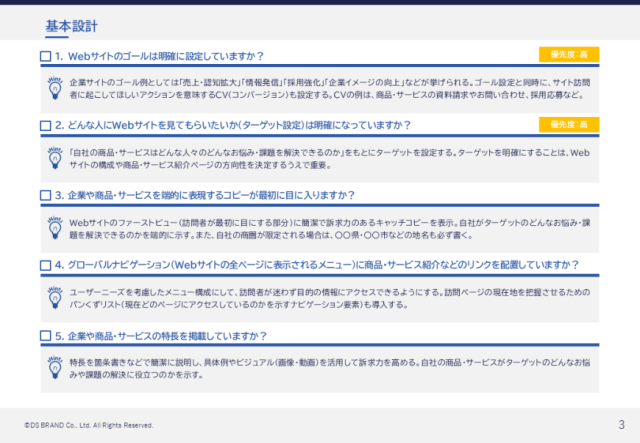This screenshot has width=640, height=443.
Task: Click the 優先度:高 badge next to item 1
Action: (569, 55)
